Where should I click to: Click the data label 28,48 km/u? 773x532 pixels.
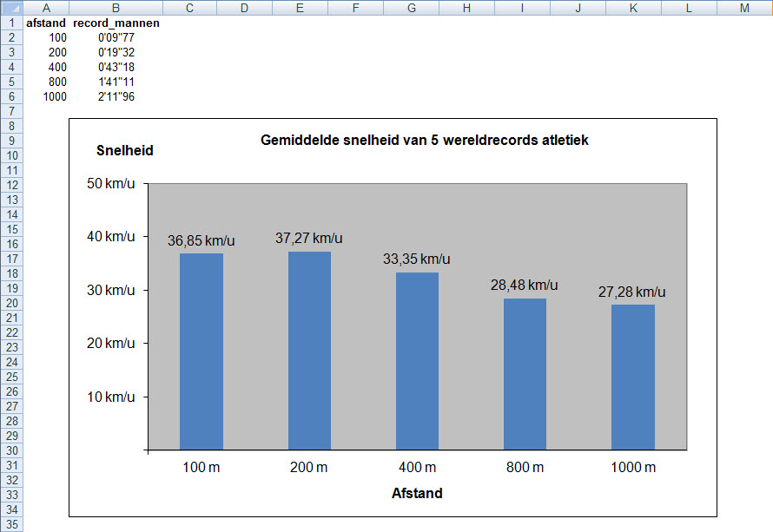(524, 285)
